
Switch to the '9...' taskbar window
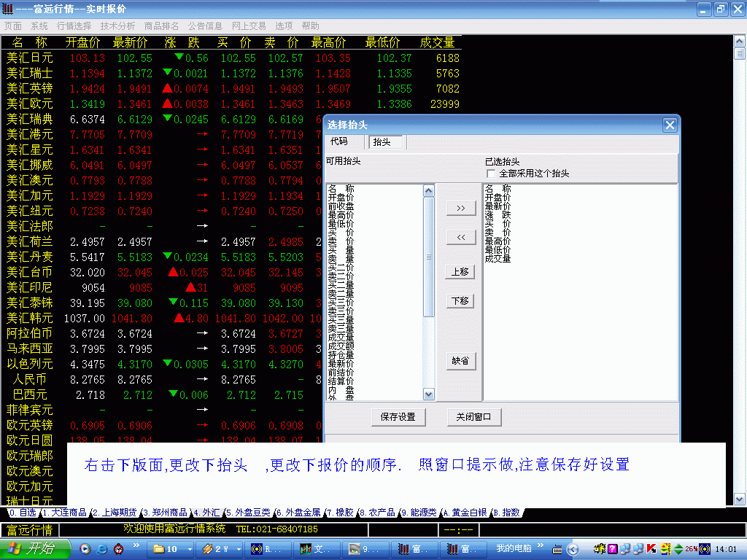[365, 549]
